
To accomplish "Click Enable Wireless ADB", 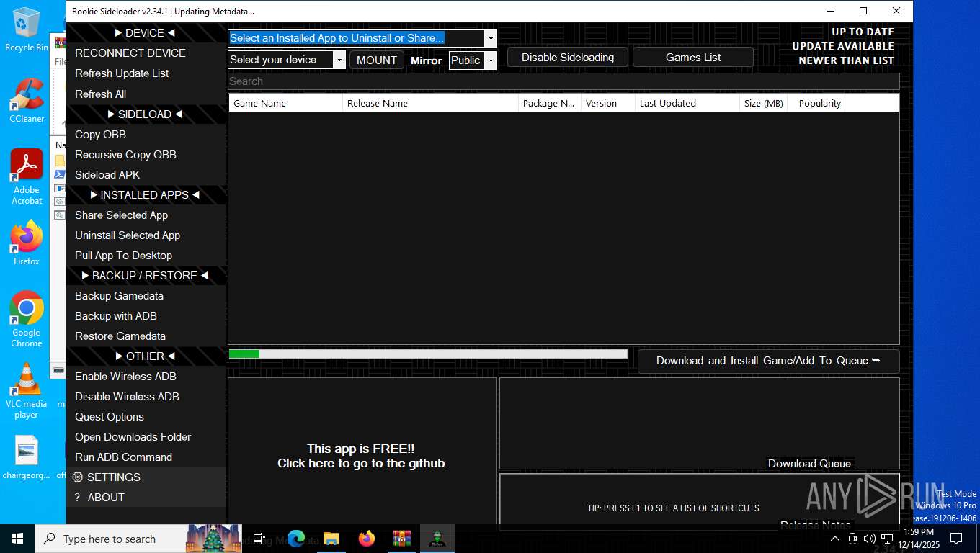I will [x=146, y=377].
